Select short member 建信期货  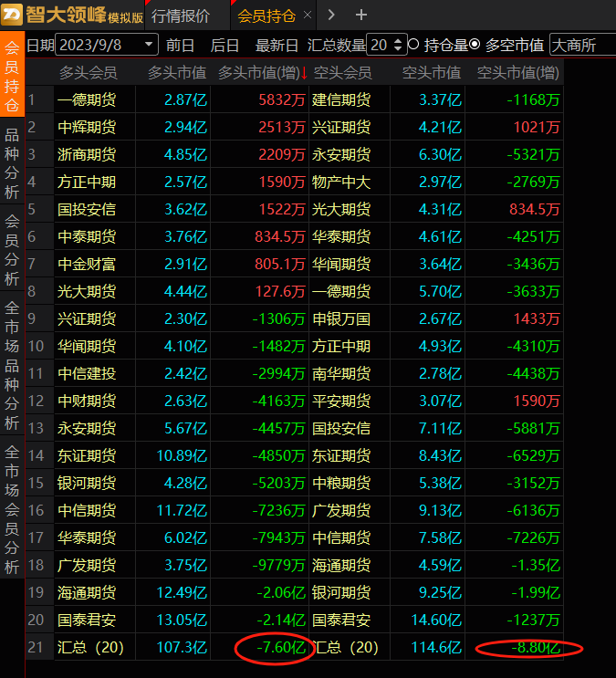point(341,99)
